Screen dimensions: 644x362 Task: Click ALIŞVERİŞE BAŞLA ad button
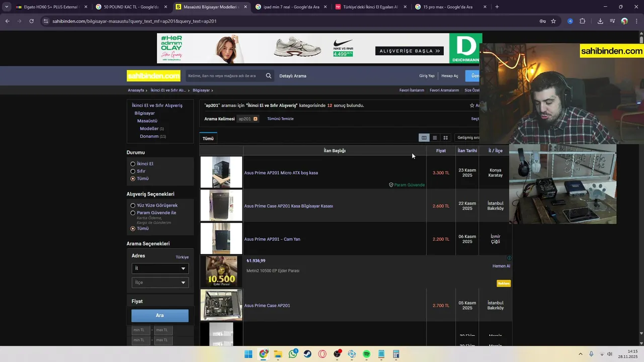pos(410,51)
